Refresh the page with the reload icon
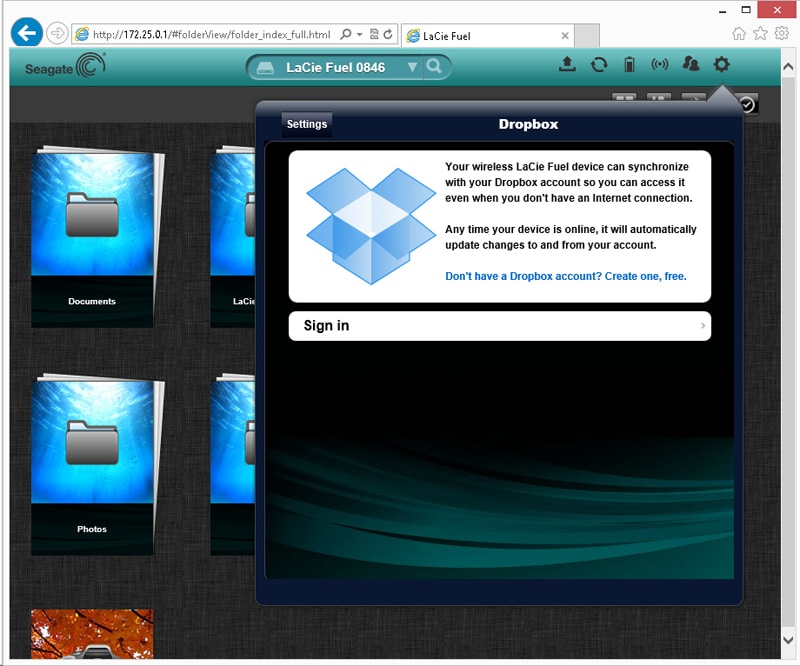Viewport: 800px width, 666px height. [x=388, y=34]
